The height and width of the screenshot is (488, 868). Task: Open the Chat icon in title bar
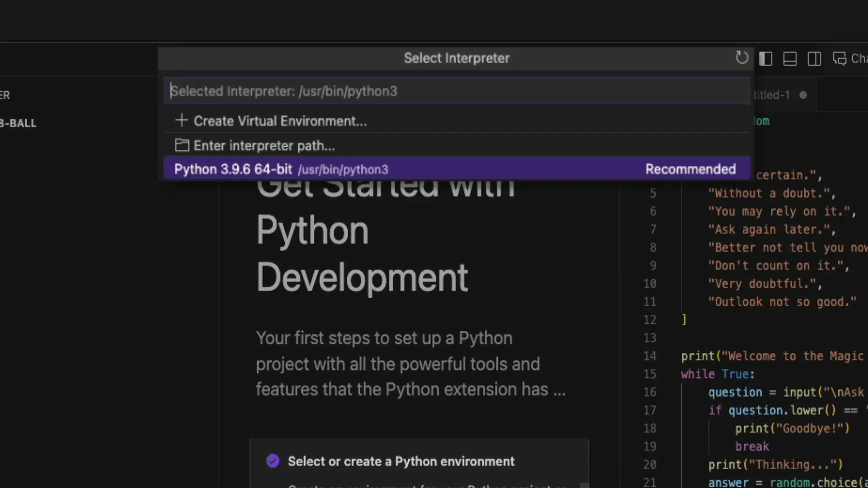(840, 59)
